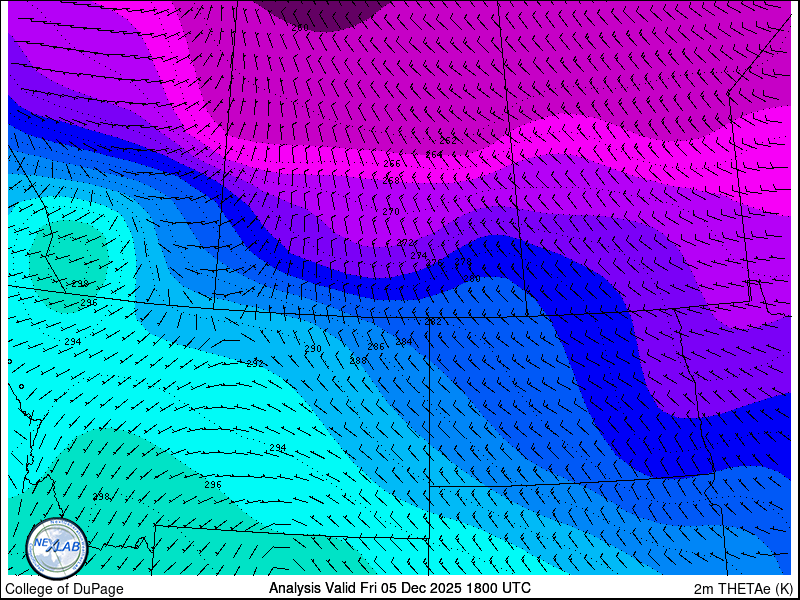This screenshot has height=600, width=800.
Task: Select the 264 contour value
Action: coord(434,154)
